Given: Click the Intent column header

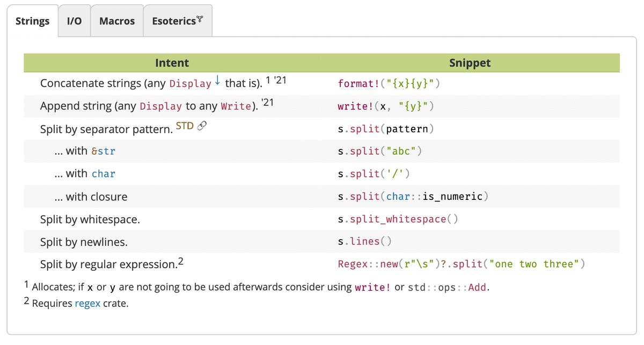Looking at the screenshot, I should 172,63.
